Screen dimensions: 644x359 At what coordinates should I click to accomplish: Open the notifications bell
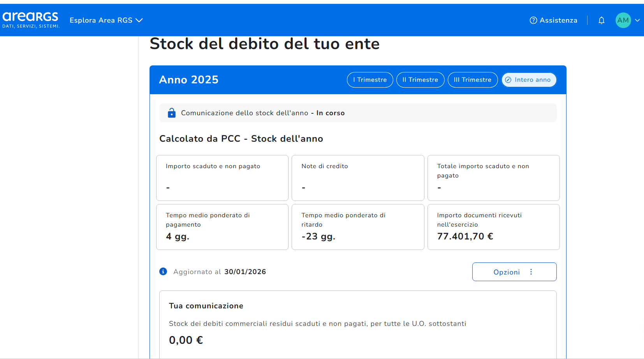(x=601, y=20)
